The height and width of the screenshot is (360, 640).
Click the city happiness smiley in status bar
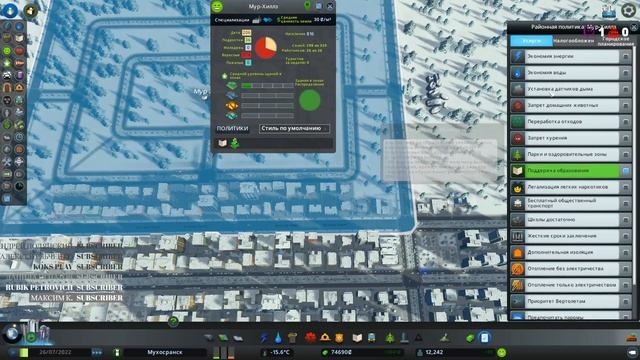[x=502, y=352]
